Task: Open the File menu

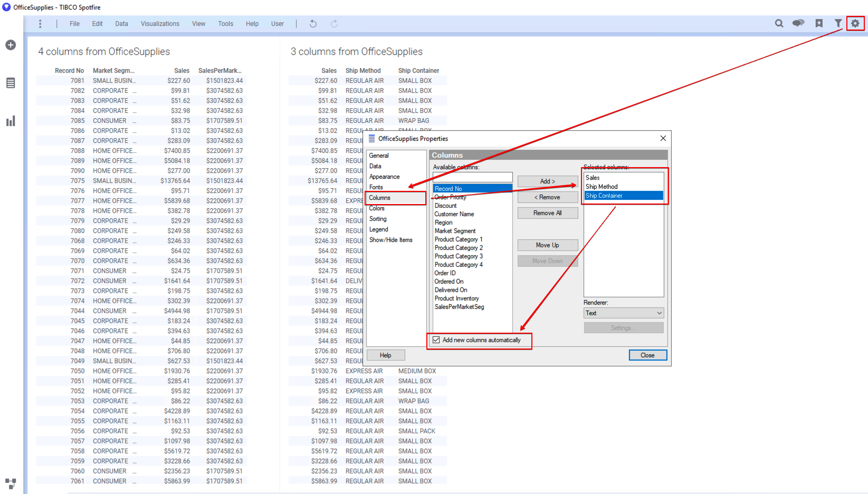Action: coord(74,24)
